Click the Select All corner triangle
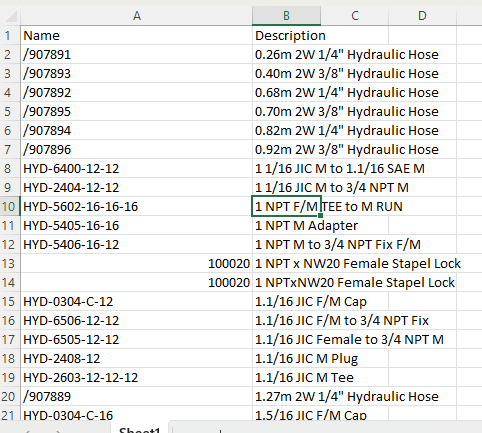The height and width of the screenshot is (433, 482). click(10, 16)
